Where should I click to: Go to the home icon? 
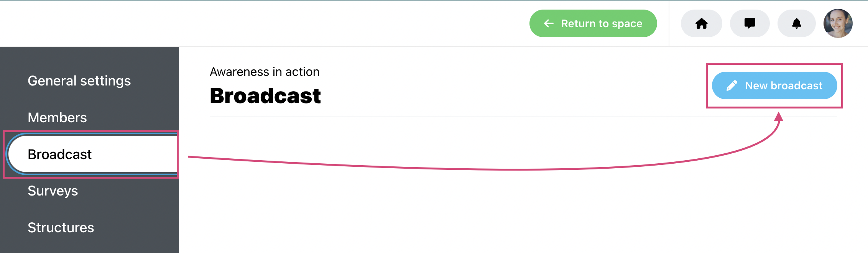(701, 23)
